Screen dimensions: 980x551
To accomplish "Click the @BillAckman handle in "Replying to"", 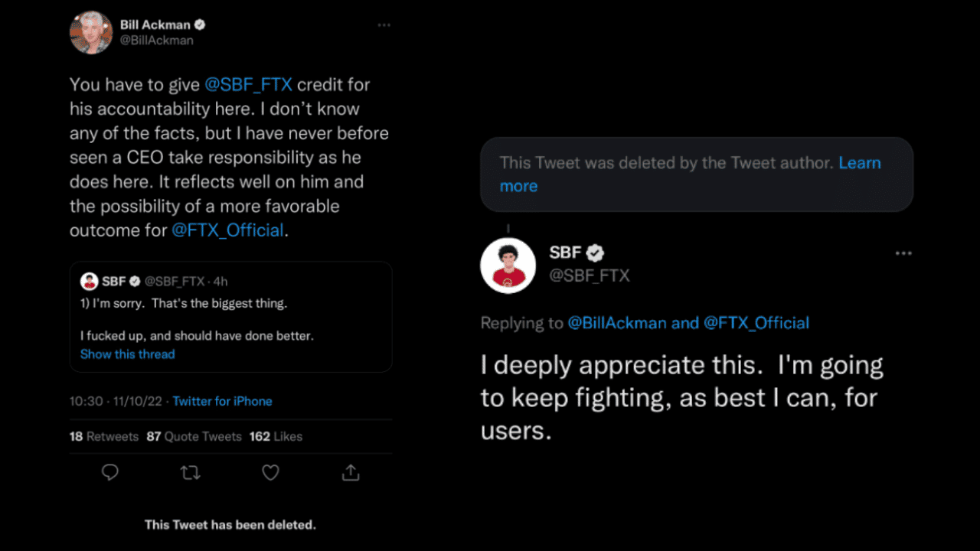I will click(x=617, y=323).
